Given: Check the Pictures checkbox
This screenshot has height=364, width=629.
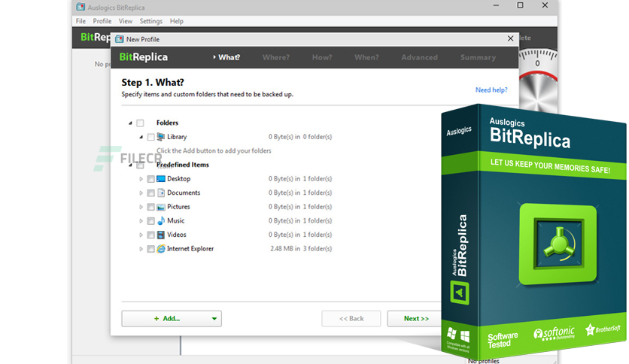Looking at the screenshot, I should (x=150, y=207).
